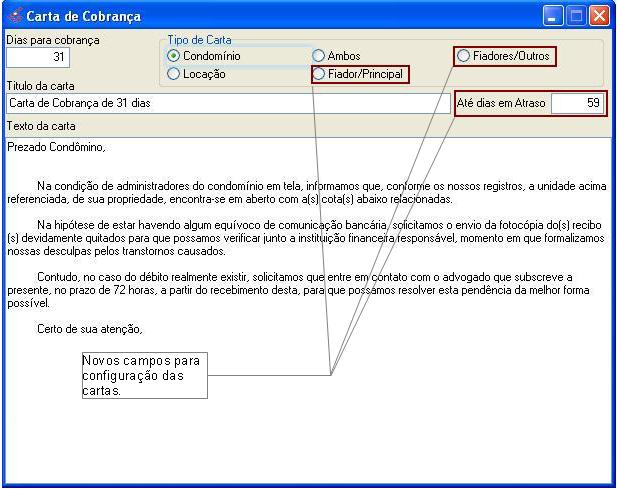Close the Carta de Cobrança window

click(599, 16)
